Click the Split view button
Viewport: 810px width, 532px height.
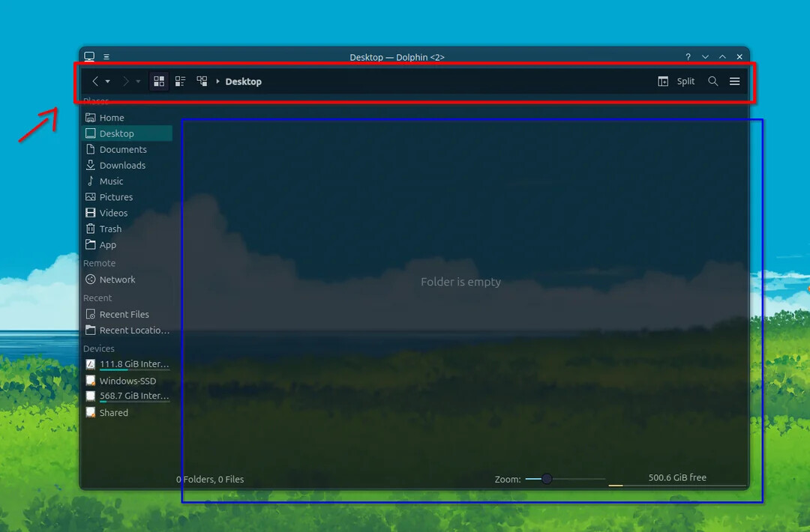(x=676, y=82)
